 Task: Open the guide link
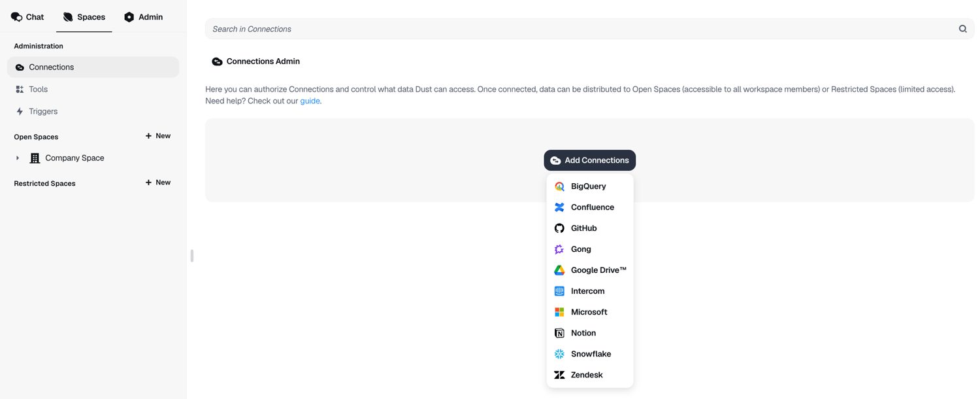[310, 101]
